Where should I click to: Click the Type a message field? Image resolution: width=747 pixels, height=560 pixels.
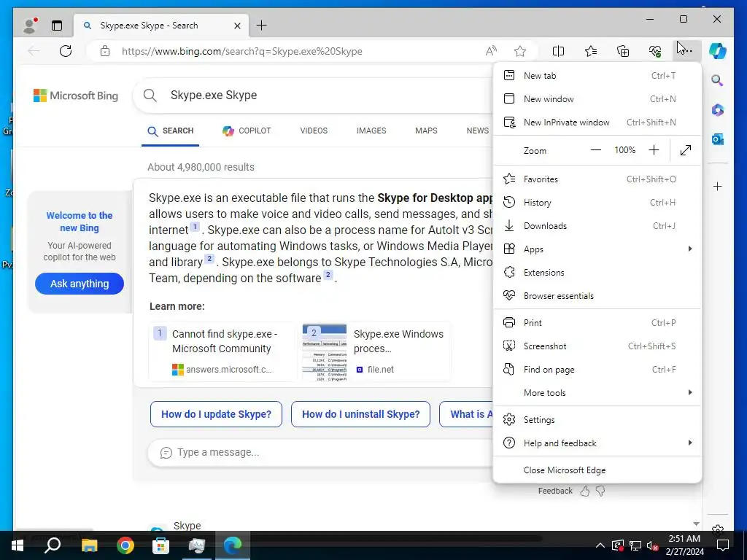point(320,452)
